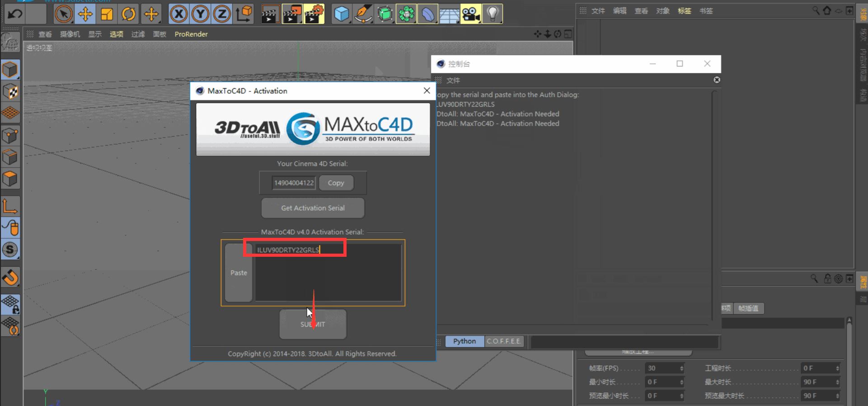Click the Object Manager search magnifier

click(816, 10)
